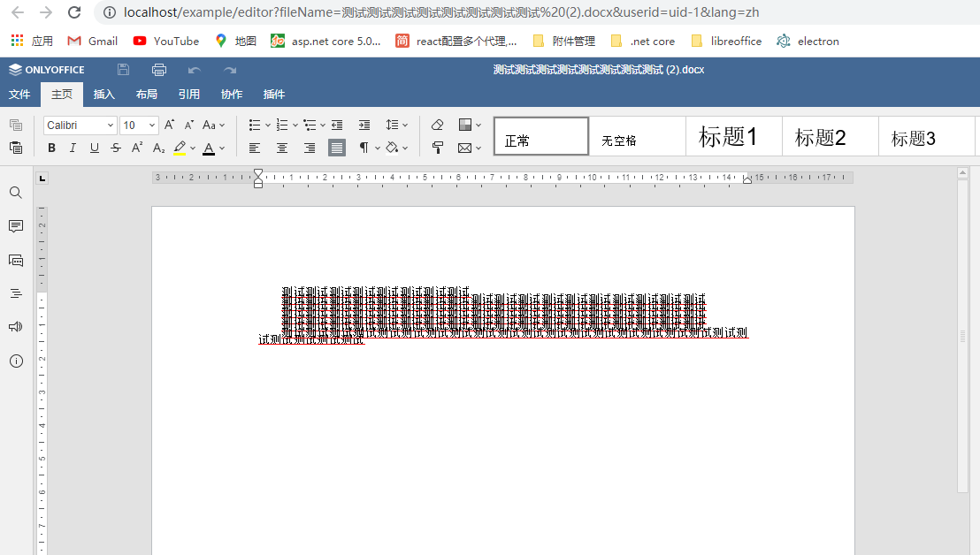Apply the 标题2 heading style
Screen dimensions: 980x555
830,136
